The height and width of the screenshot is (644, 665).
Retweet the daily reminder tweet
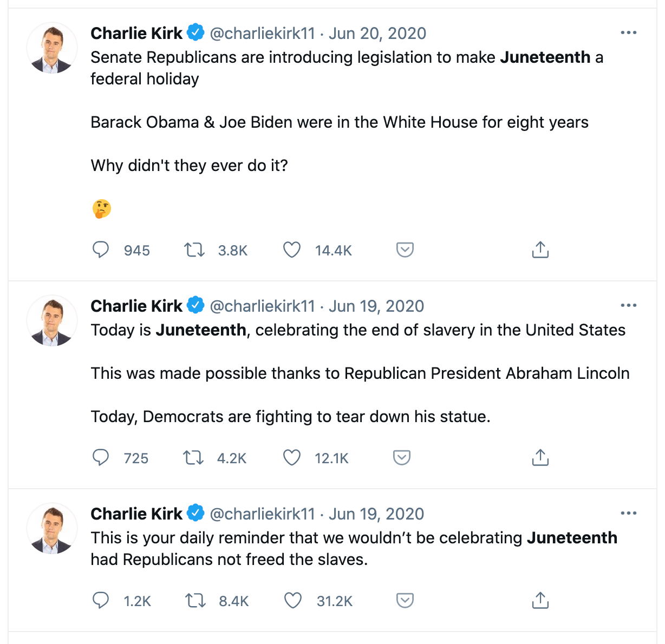196,600
